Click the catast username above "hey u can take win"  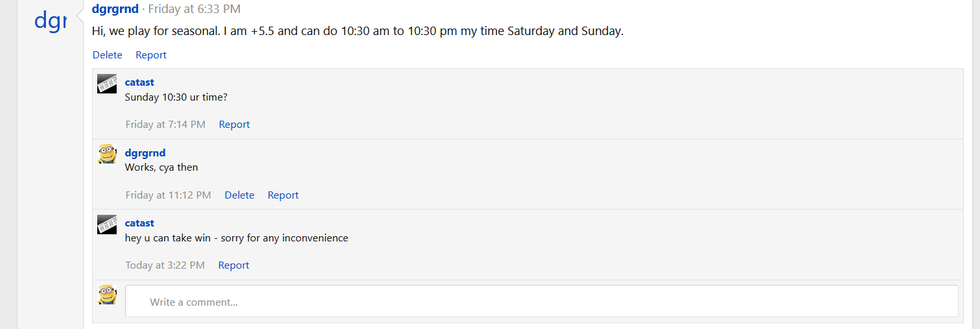click(139, 223)
